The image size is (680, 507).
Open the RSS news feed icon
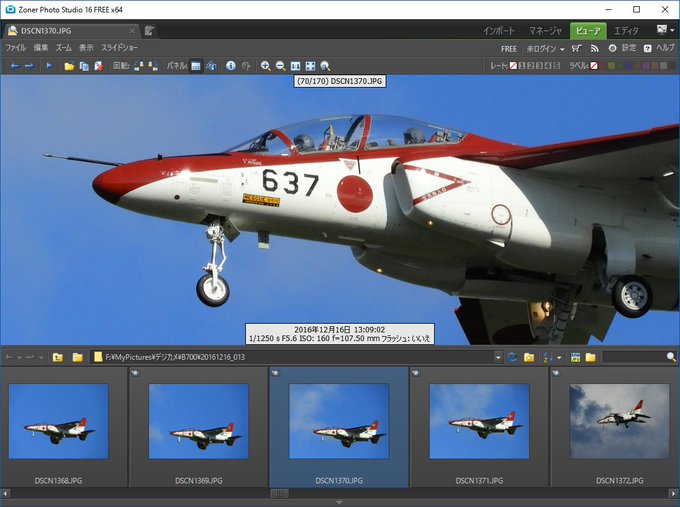595,49
